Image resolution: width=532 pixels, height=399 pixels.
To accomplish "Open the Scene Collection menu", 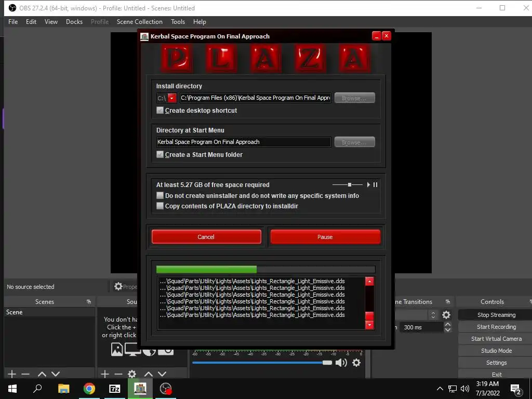I will 139,22.
